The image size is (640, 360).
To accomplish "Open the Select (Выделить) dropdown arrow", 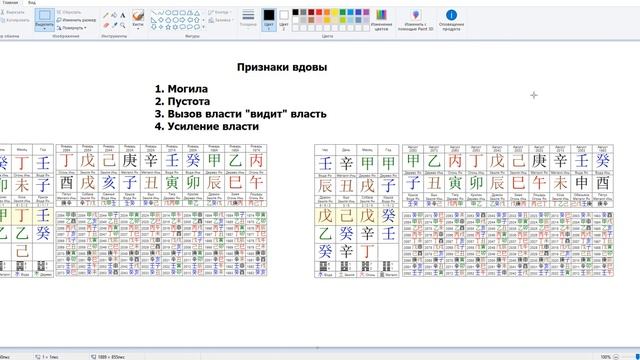I will click(44, 28).
